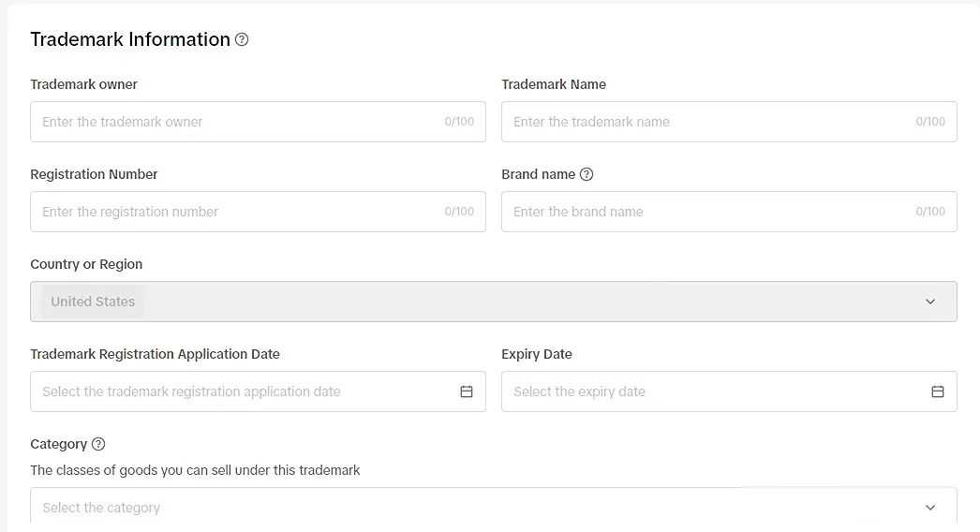Click the Expiry Date label
This screenshot has width=980, height=532.
(537, 354)
